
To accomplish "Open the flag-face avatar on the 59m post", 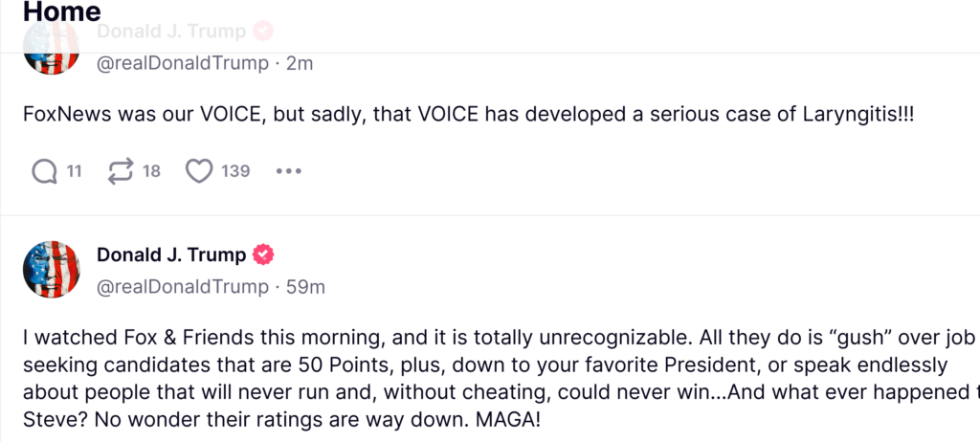I will point(51,269).
